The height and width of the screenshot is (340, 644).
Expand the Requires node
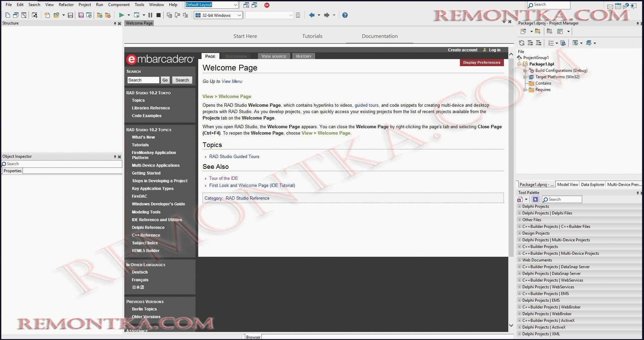(525, 90)
